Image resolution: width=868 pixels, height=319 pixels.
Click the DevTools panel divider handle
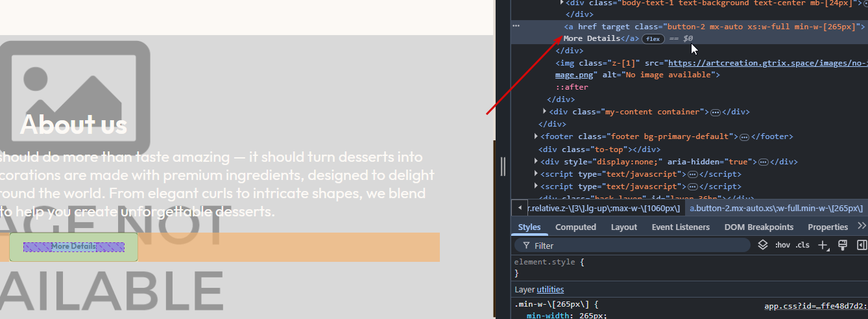pos(503,166)
